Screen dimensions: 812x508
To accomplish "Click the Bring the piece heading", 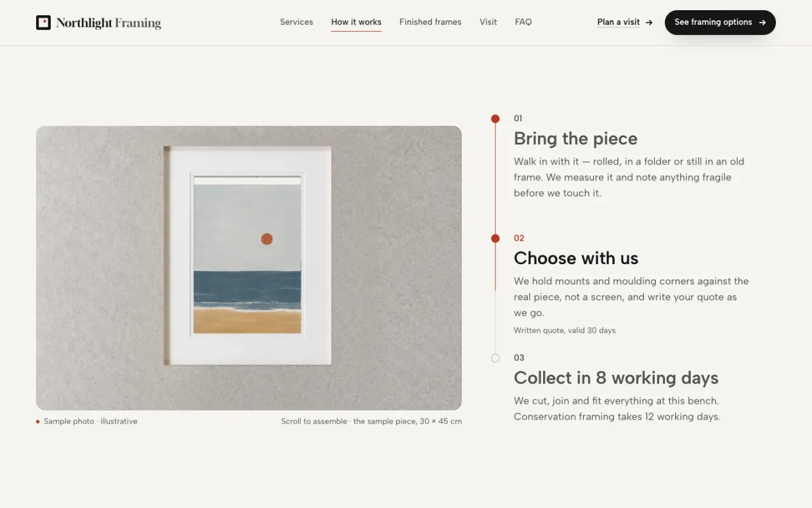I will pyautogui.click(x=575, y=138).
